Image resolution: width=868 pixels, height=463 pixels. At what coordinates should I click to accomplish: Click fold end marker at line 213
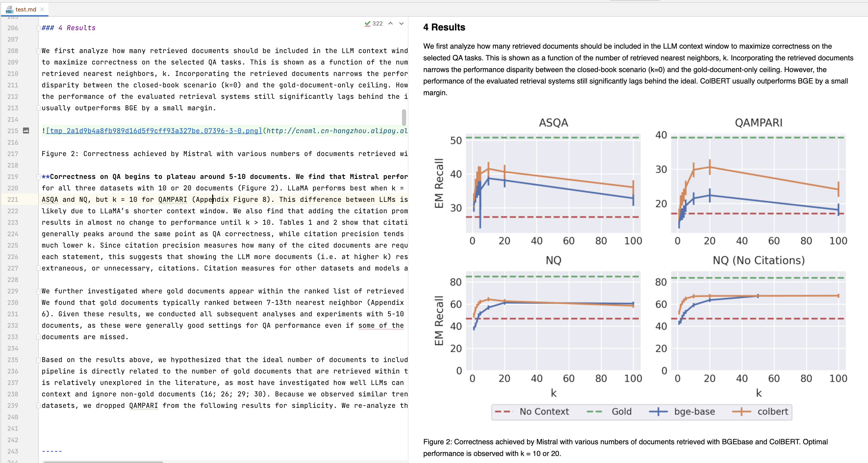39,108
